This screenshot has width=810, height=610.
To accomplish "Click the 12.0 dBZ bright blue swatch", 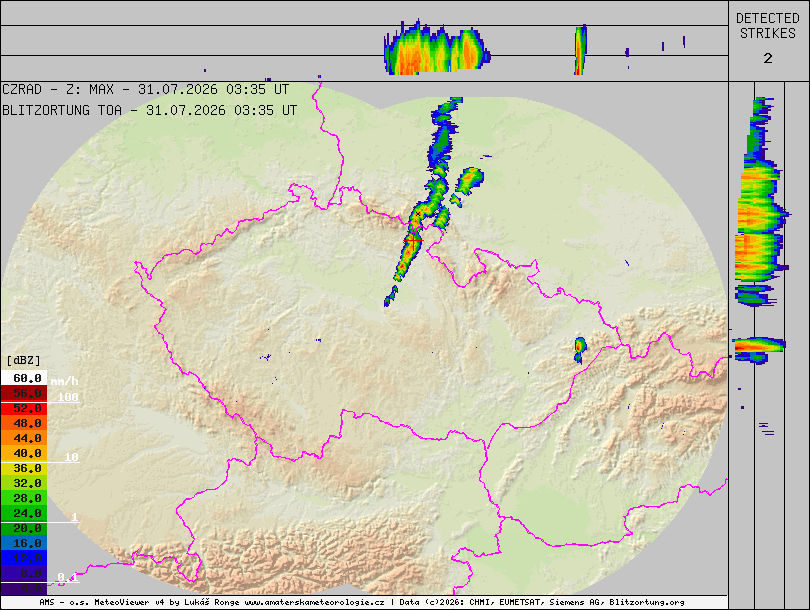I will 24,558.
